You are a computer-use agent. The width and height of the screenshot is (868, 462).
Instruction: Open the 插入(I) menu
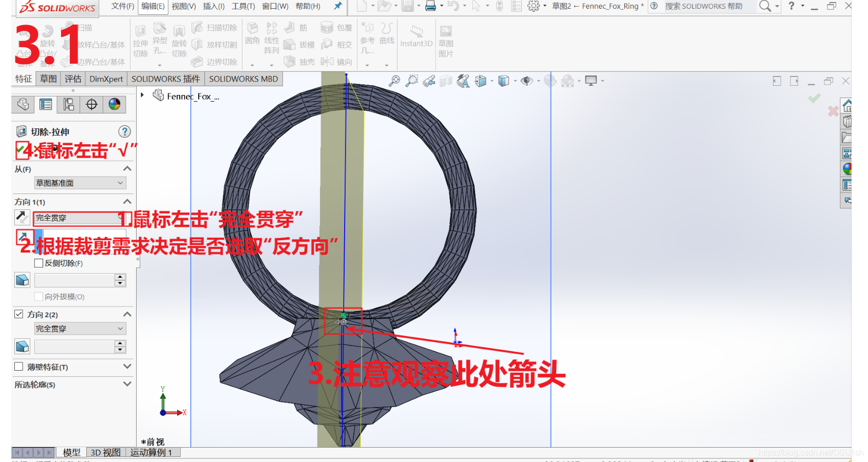tap(214, 7)
